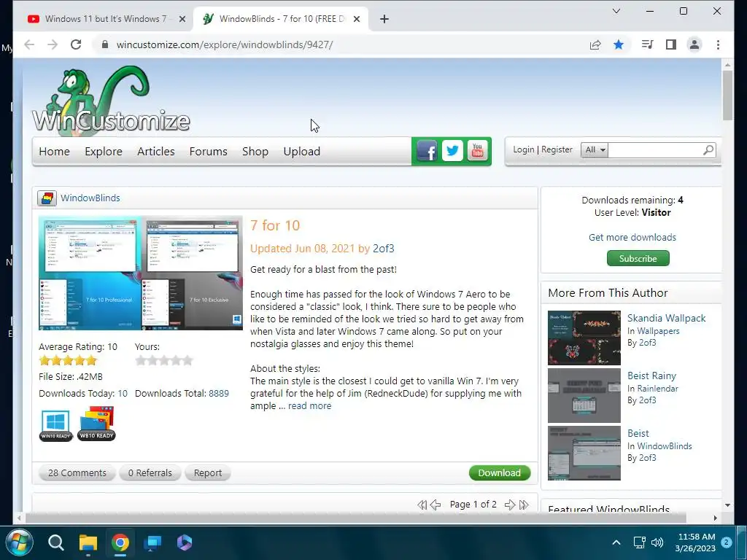Open the Forums menu item
The height and width of the screenshot is (560, 747).
click(x=208, y=152)
